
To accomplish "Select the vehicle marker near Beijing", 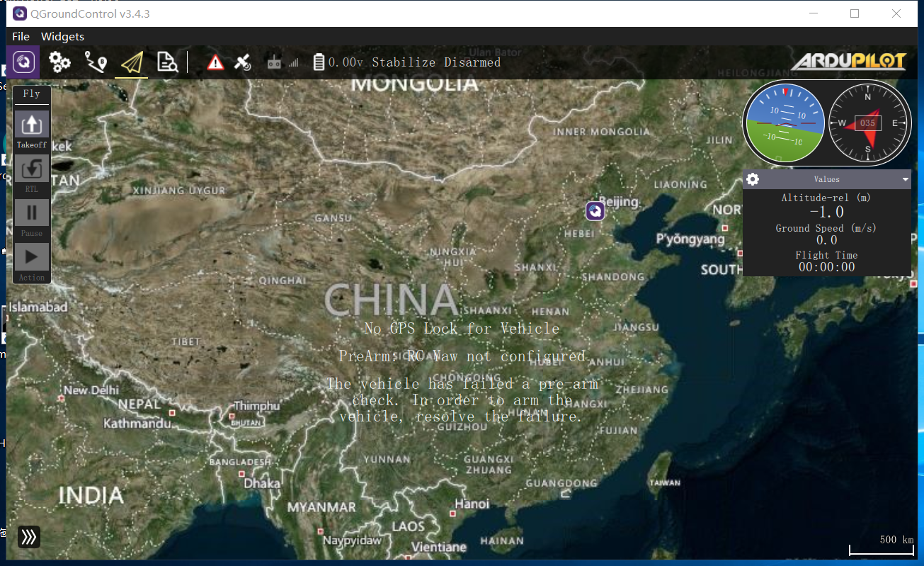I will [595, 211].
